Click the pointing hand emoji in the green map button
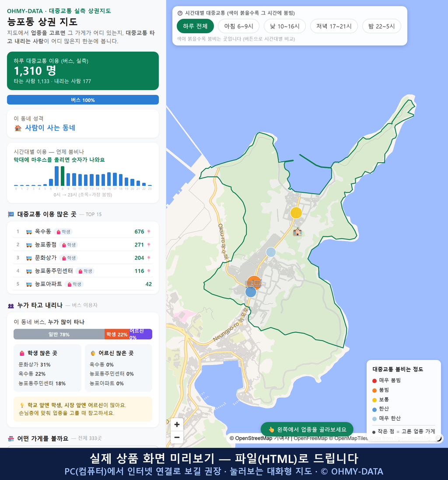This screenshot has width=448, height=480. (x=271, y=429)
